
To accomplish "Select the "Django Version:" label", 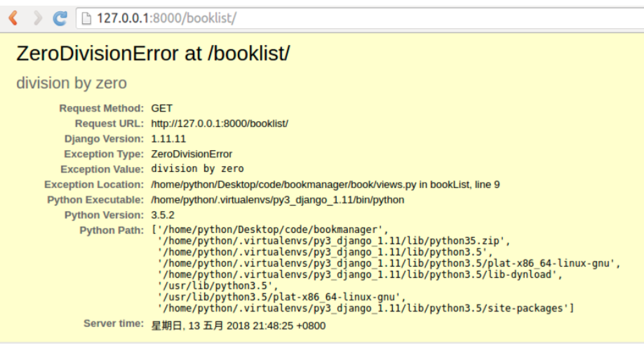I will click(105, 138).
